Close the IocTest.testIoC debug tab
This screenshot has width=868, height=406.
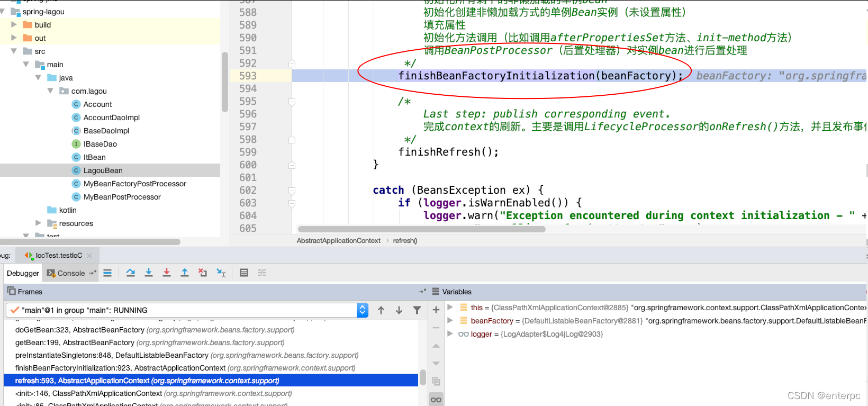pyautogui.click(x=89, y=256)
